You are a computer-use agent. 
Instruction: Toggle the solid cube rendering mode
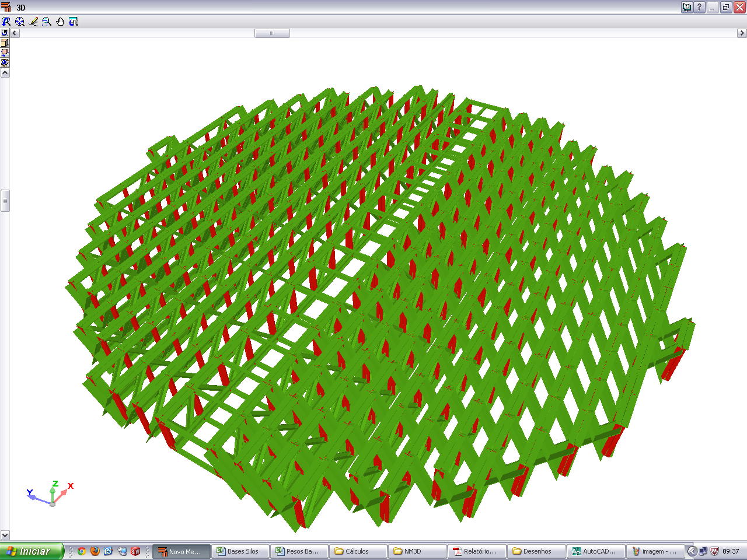5,43
